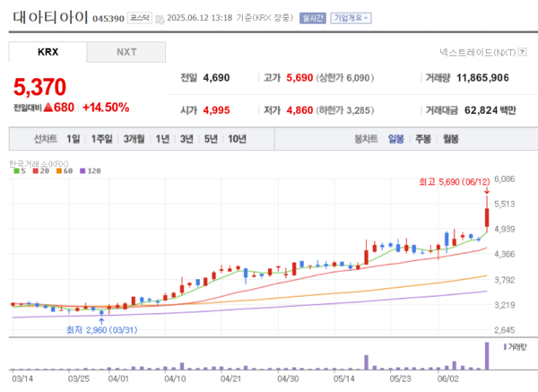Click the green 5-day moving average swatch
Viewport: 538px width, 392px height.
click(x=16, y=171)
